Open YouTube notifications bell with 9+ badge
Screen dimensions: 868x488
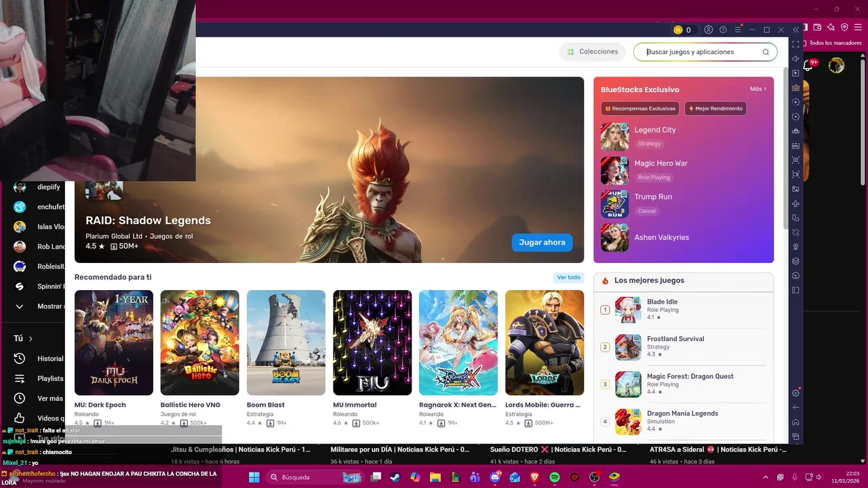[809, 65]
